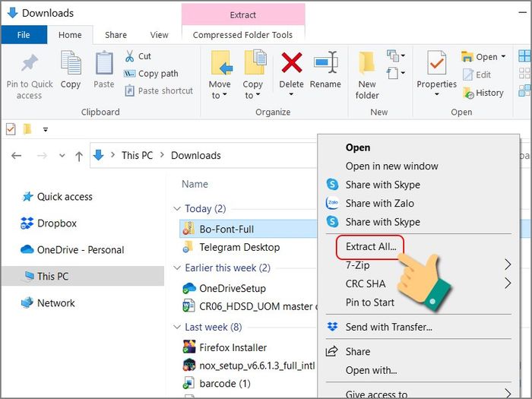Switch to the Home ribbon tab
The height and width of the screenshot is (399, 532).
coord(70,35)
